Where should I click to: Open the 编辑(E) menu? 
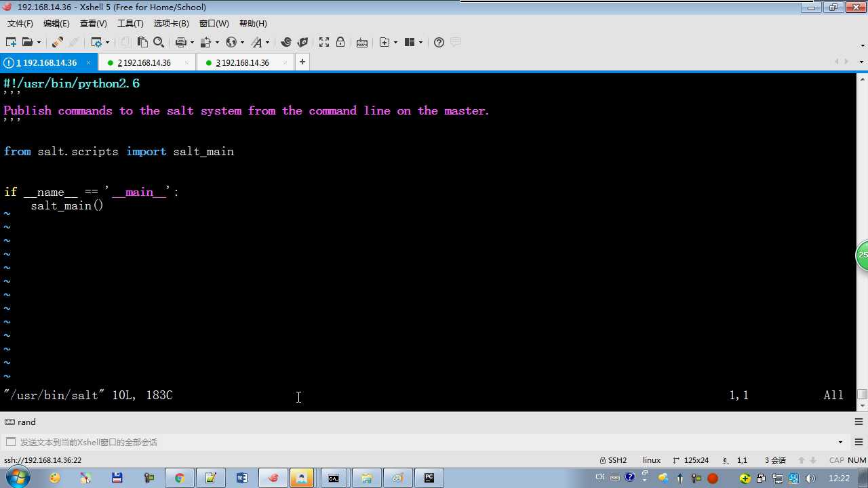point(56,23)
